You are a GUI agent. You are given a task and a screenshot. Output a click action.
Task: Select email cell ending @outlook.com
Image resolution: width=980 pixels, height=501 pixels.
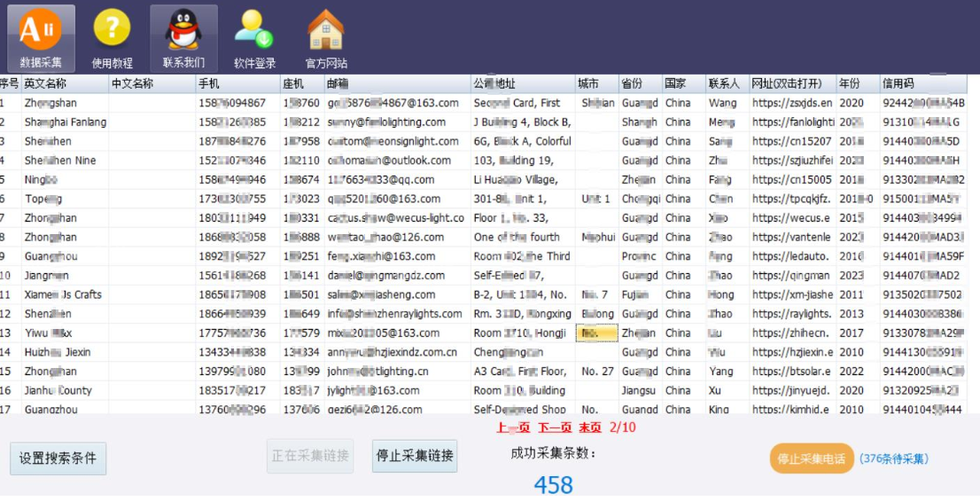pos(398,160)
